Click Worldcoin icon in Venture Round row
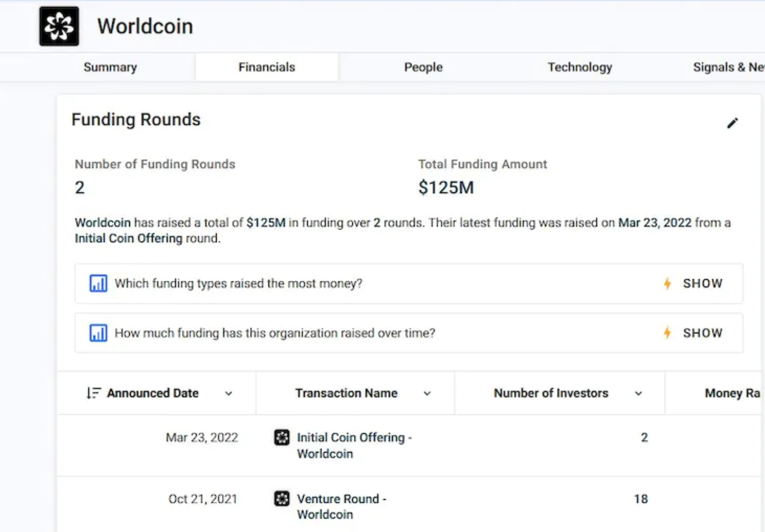 tap(282, 499)
